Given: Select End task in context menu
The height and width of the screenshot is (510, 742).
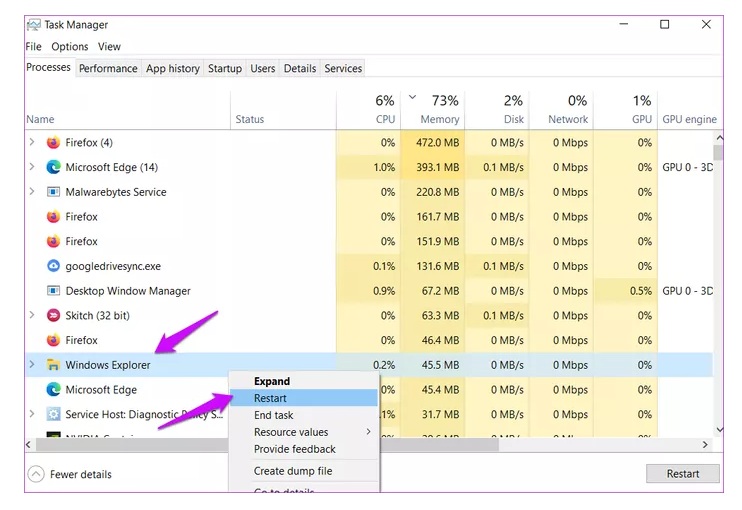Looking at the screenshot, I should pos(274,415).
